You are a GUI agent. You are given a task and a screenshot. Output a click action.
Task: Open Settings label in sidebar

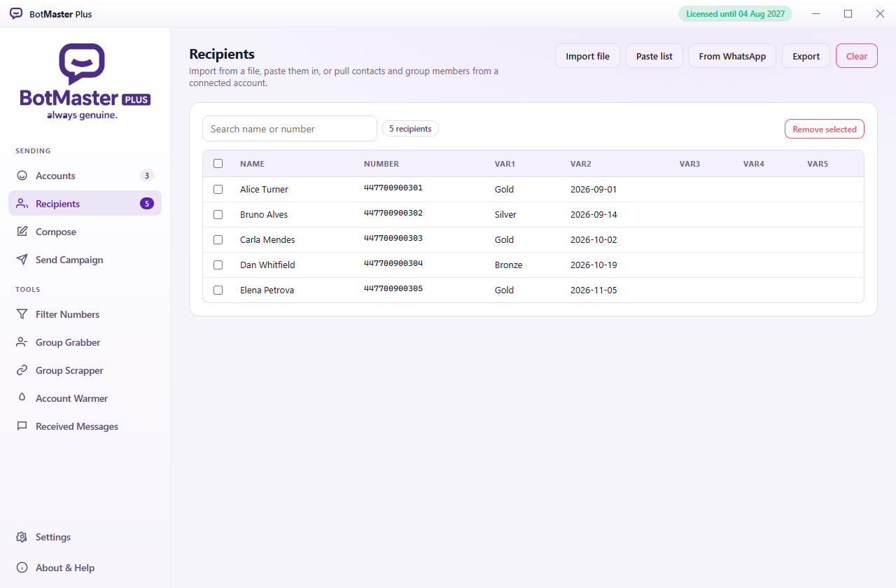pyautogui.click(x=53, y=537)
